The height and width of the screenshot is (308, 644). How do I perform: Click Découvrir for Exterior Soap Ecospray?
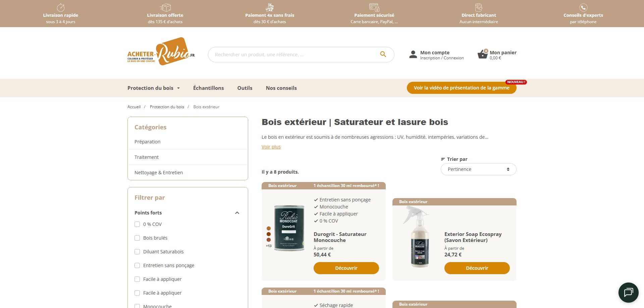coord(477,268)
